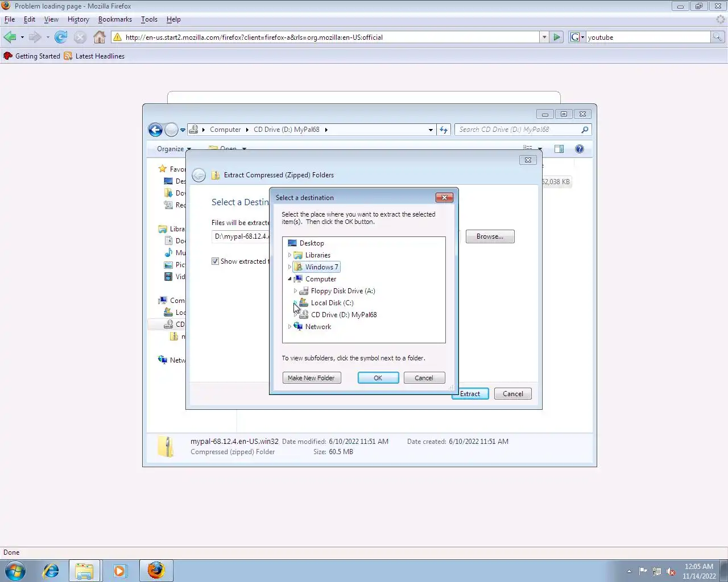Click the Go arrow beside address bar
The image size is (728, 582).
point(557,38)
